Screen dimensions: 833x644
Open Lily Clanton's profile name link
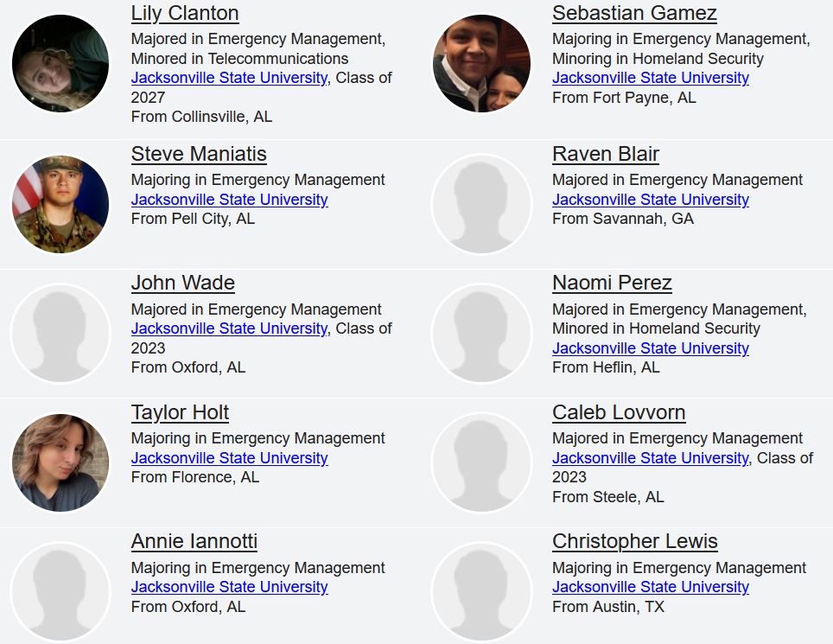[x=185, y=13]
